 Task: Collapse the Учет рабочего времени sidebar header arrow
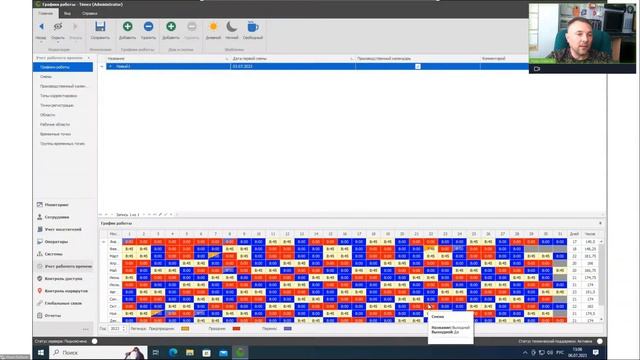point(89,58)
